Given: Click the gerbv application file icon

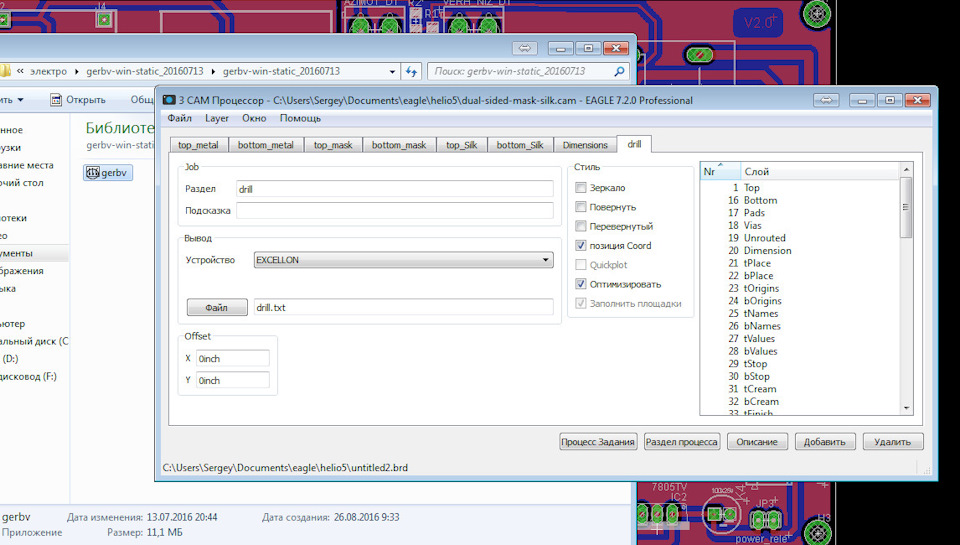Looking at the screenshot, I should pos(95,173).
